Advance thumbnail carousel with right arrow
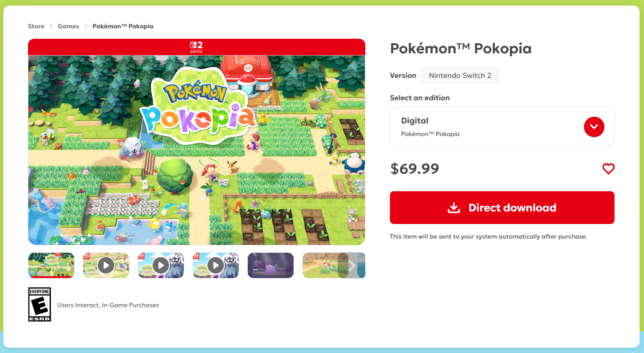Screen dimensions: 644x353 coord(351,265)
